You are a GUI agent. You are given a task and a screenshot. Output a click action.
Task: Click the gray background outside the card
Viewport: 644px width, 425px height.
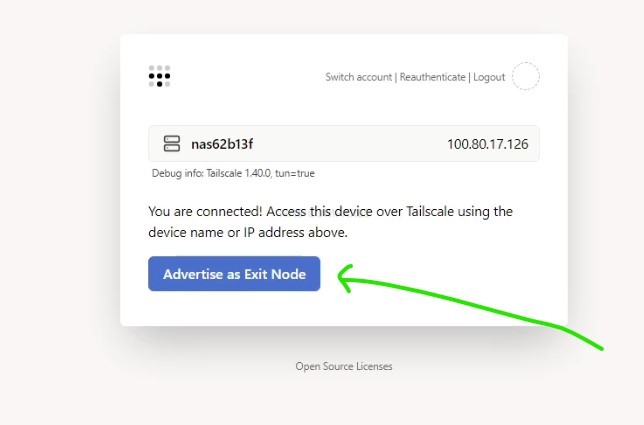(58, 205)
